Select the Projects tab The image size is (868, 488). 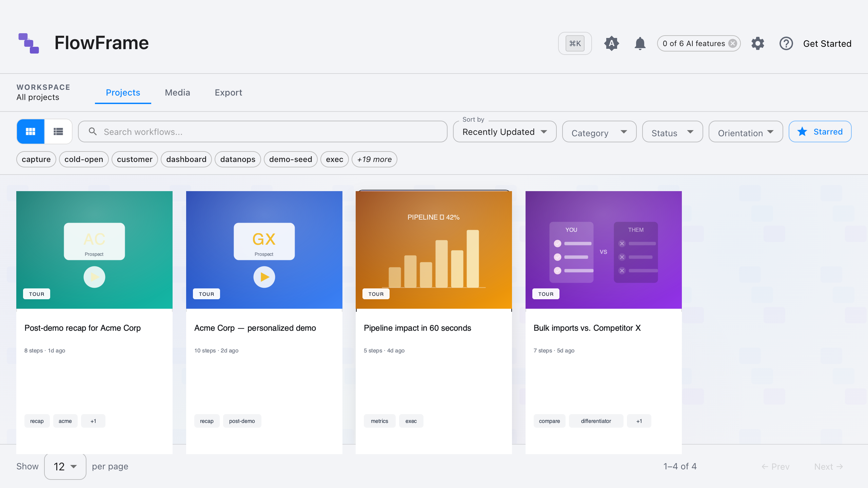coord(123,93)
